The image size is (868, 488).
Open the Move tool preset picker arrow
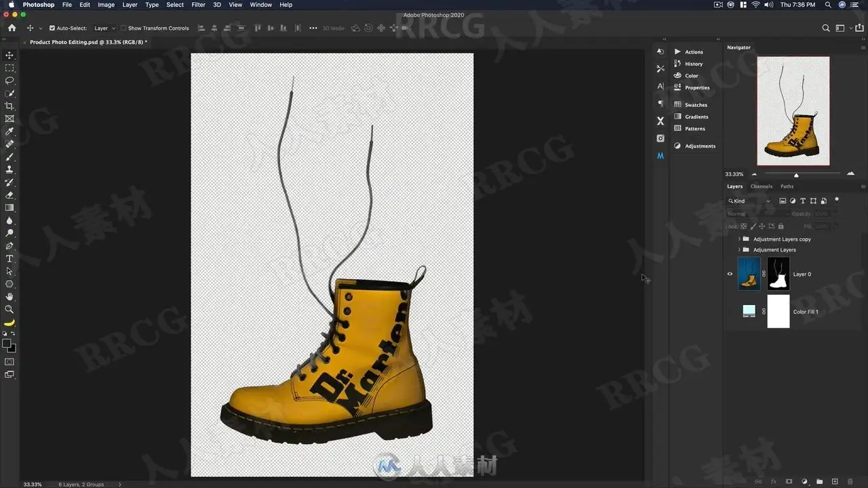pyautogui.click(x=41, y=28)
